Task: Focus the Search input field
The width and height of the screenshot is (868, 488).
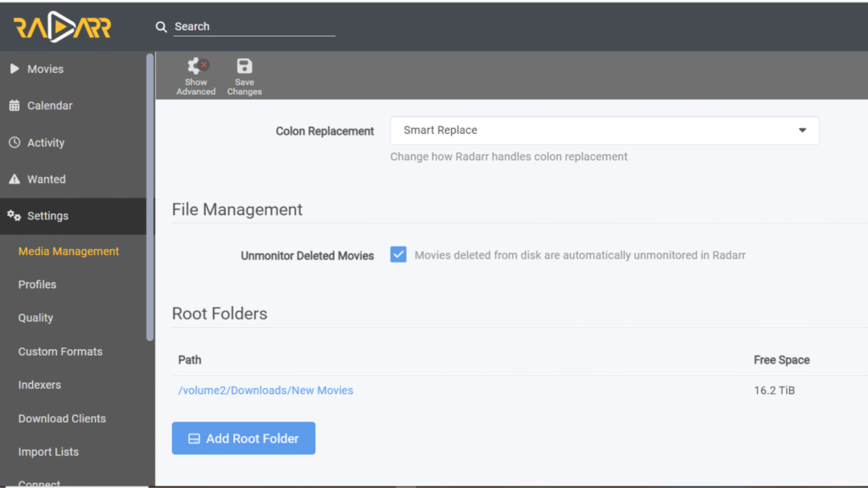Action: coord(254,27)
